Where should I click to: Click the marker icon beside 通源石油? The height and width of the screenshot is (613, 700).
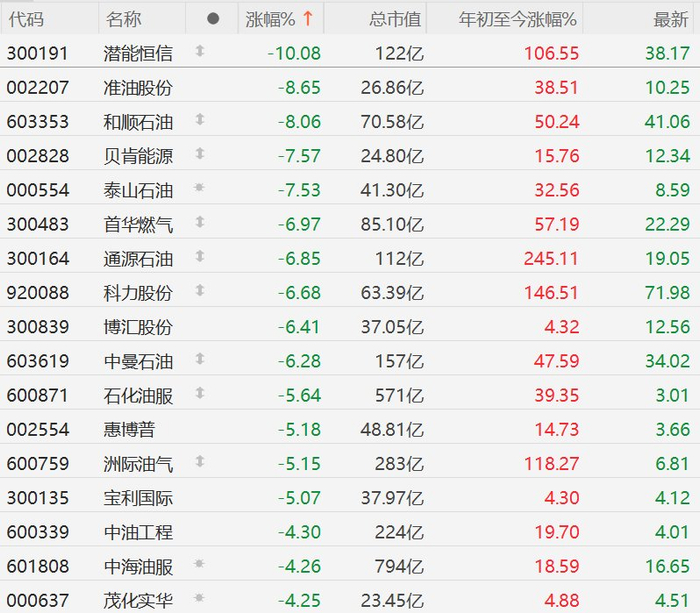point(200,256)
